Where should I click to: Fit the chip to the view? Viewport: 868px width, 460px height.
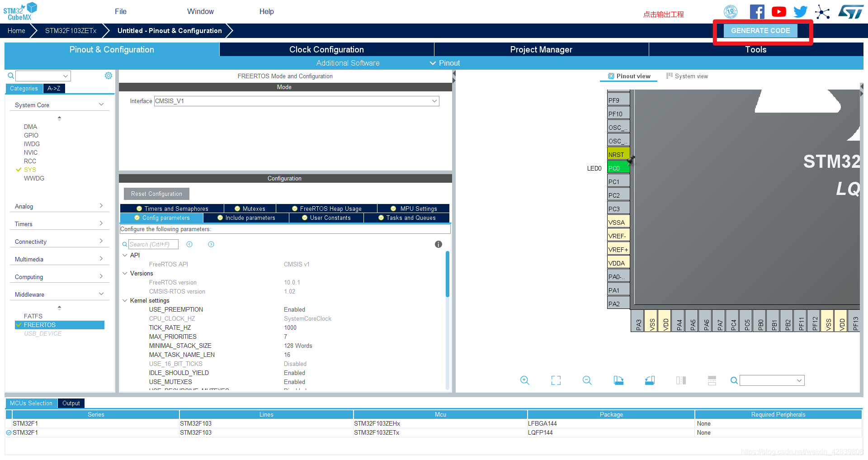556,380
